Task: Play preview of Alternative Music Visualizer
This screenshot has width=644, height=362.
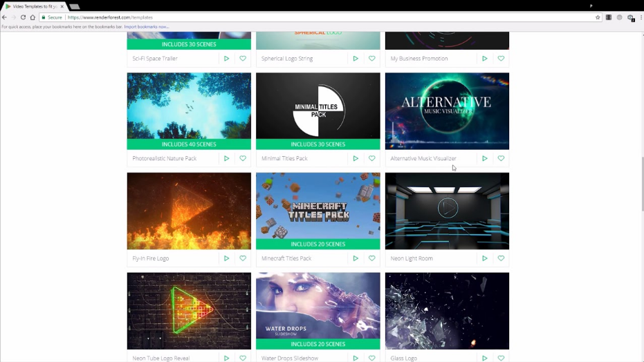Action: [485, 158]
